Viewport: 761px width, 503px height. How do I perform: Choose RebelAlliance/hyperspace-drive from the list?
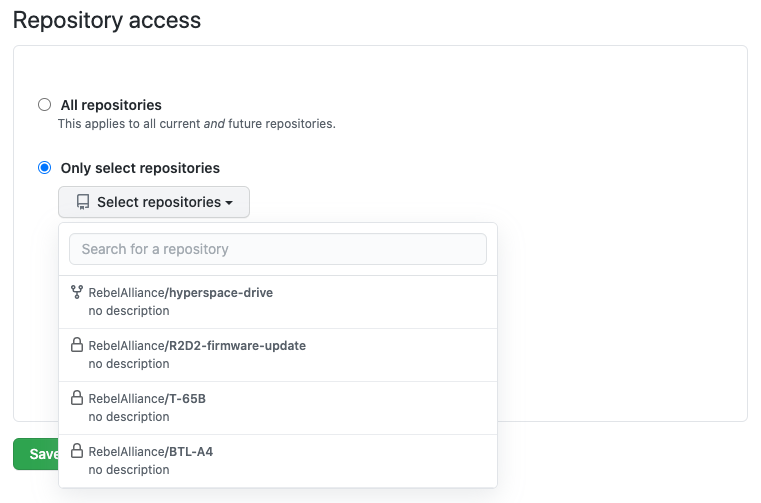click(180, 292)
